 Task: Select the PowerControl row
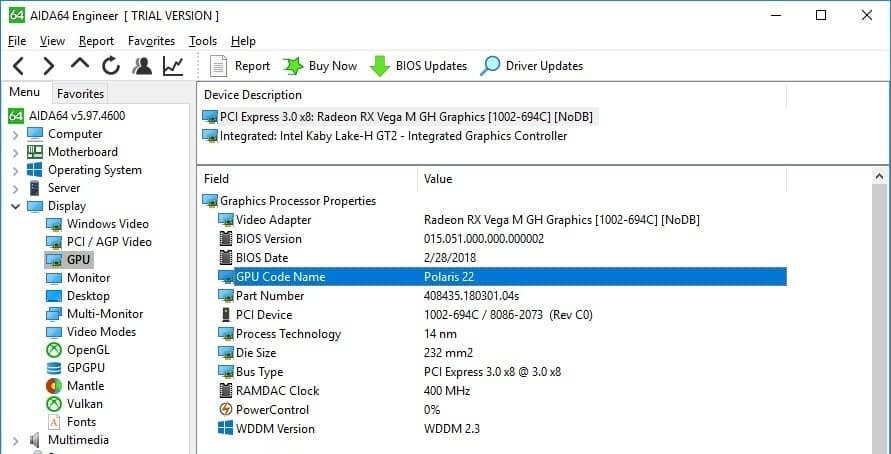493,410
